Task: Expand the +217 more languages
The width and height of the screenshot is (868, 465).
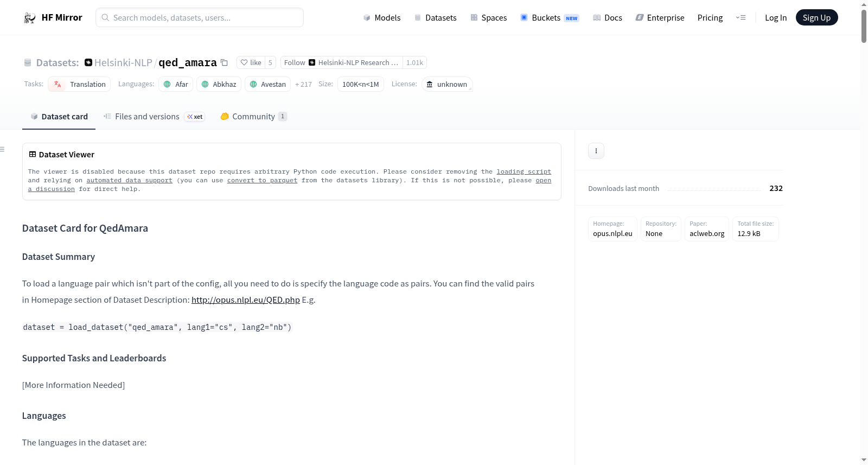Action: pyautogui.click(x=303, y=84)
